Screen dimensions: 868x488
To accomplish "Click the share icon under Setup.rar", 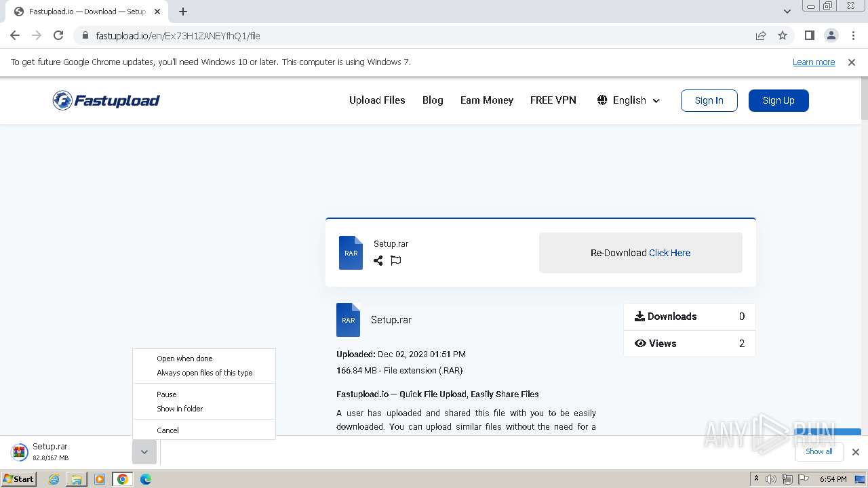I will click(x=378, y=260).
